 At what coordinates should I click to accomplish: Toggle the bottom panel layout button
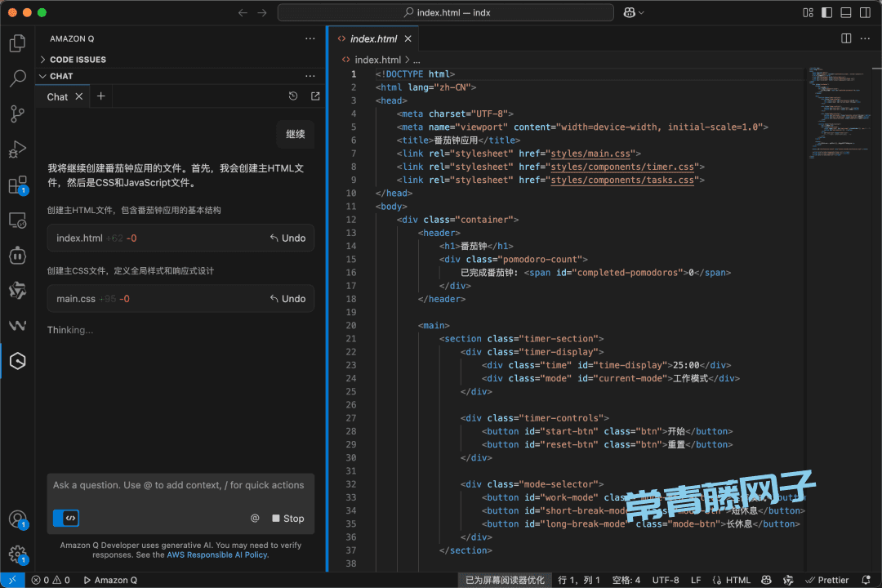[x=845, y=12]
